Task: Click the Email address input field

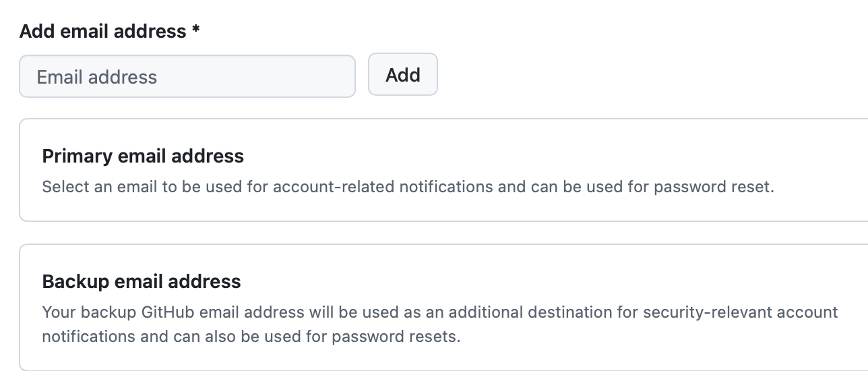Action: [187, 76]
